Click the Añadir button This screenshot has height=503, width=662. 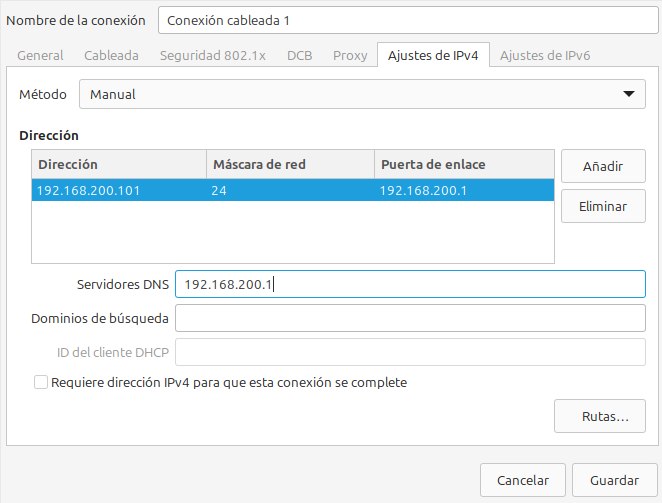602,166
